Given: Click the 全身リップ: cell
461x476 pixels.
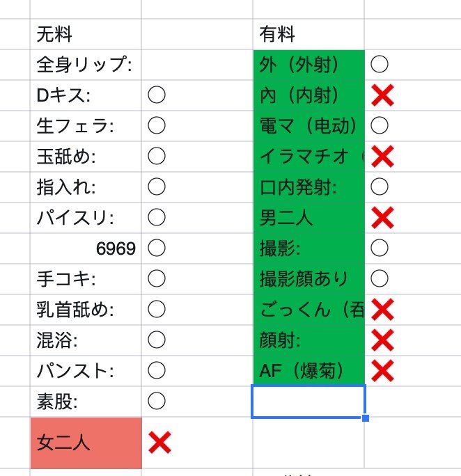Looking at the screenshot, I should coord(86,65).
